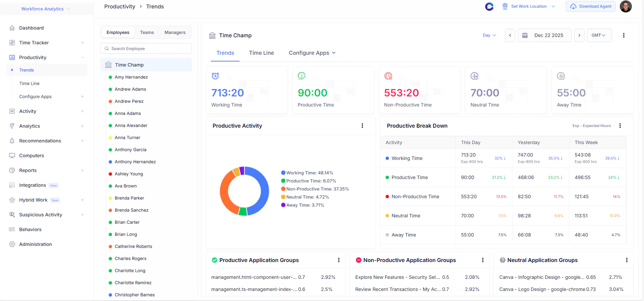Click the Activity sidebar icon
This screenshot has width=644, height=301.
[12, 111]
